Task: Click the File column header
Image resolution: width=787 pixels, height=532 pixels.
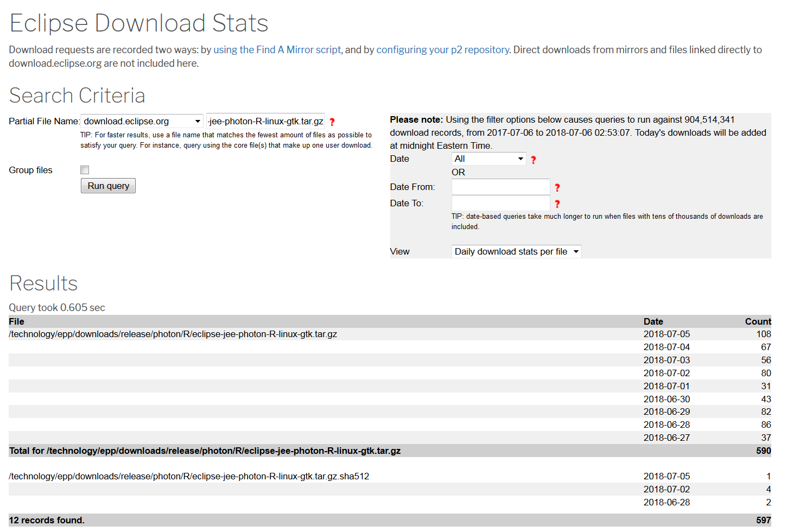Action: (17, 321)
